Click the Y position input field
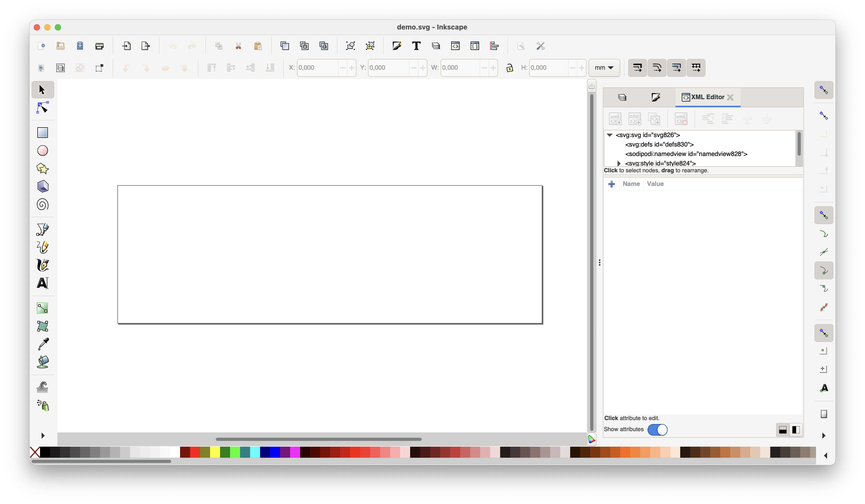Image resolution: width=865 pixels, height=504 pixels. point(389,68)
